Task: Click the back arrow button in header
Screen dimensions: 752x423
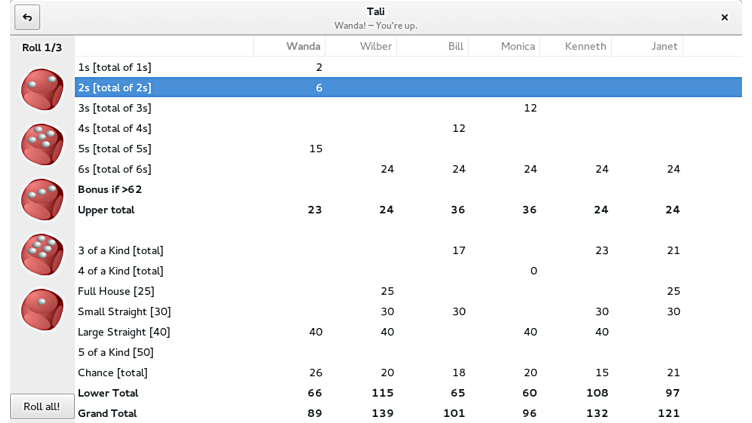Action: point(27,17)
